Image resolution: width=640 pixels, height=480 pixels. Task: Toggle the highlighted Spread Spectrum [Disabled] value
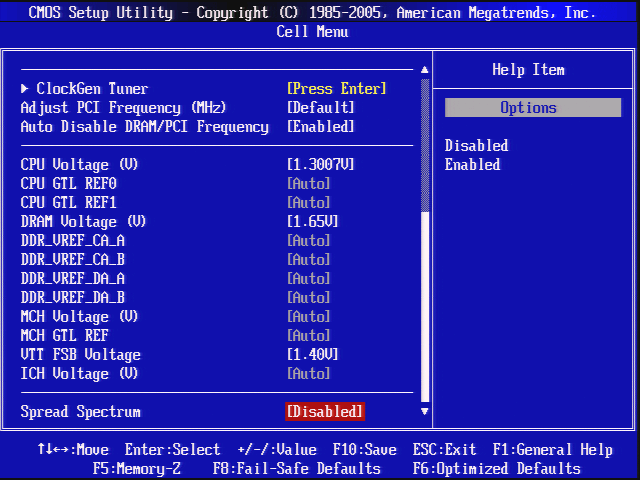tap(325, 411)
